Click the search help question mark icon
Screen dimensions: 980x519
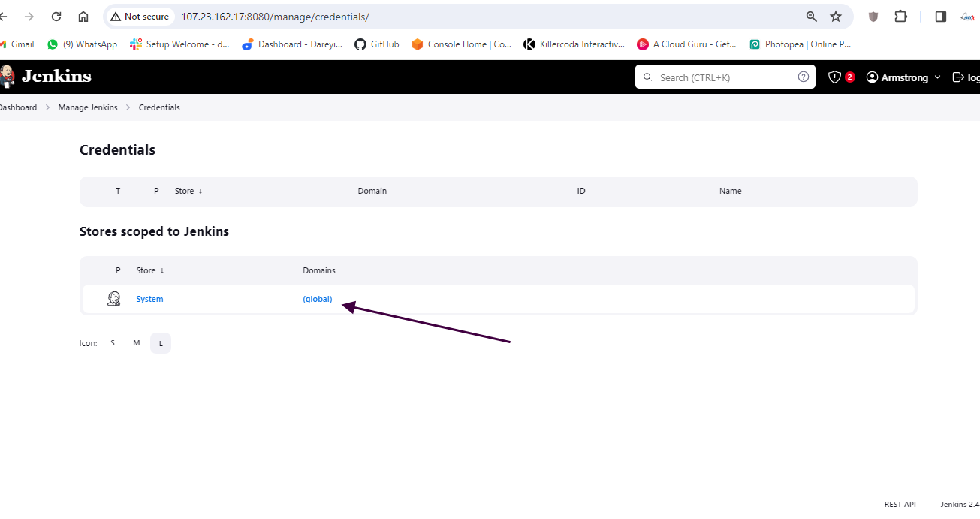pos(803,77)
